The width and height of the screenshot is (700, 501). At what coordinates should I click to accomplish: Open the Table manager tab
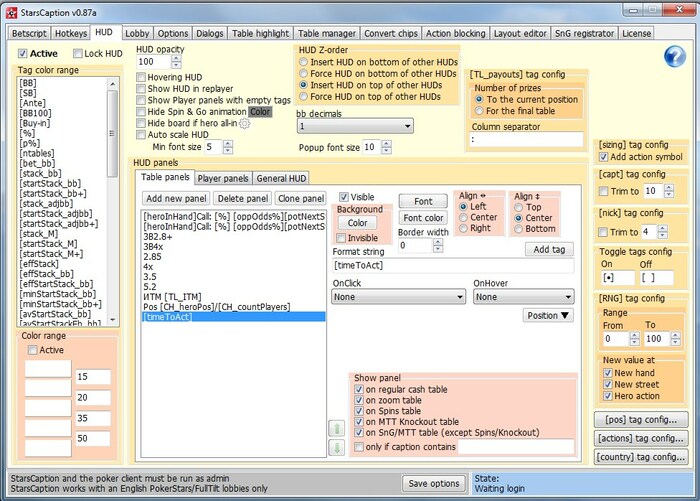pyautogui.click(x=327, y=33)
